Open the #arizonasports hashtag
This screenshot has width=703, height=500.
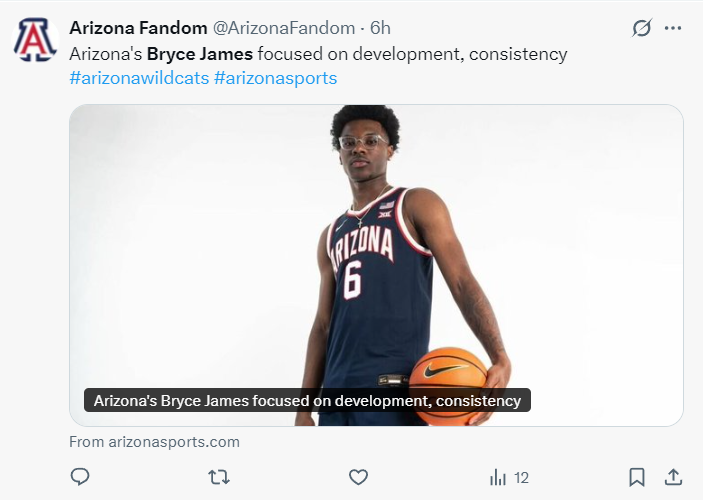[275, 78]
